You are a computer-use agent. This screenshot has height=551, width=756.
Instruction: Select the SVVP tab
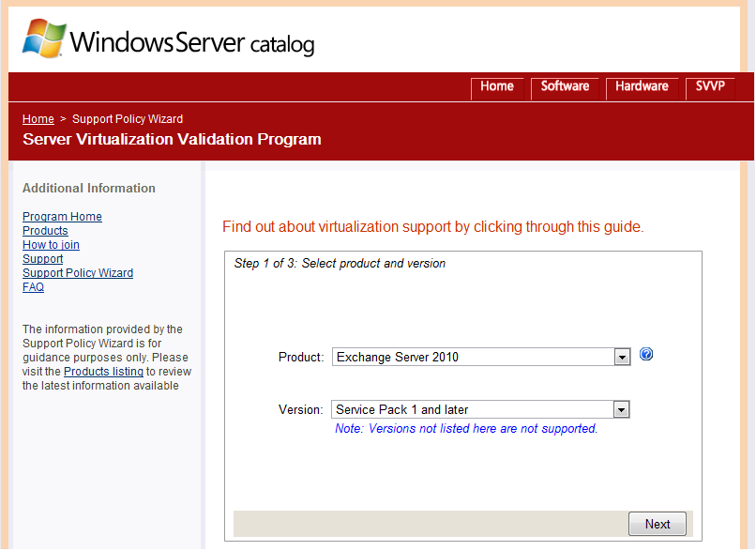click(708, 86)
